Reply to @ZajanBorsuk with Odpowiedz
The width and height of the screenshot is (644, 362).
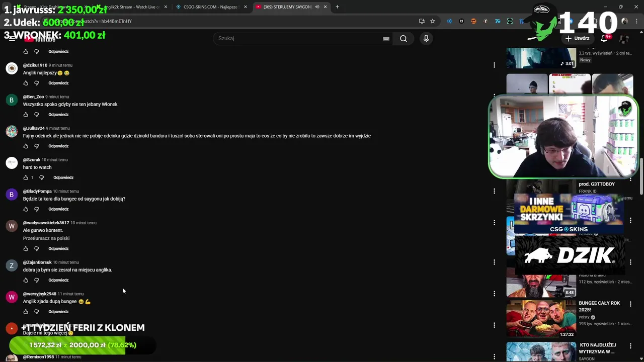58,280
